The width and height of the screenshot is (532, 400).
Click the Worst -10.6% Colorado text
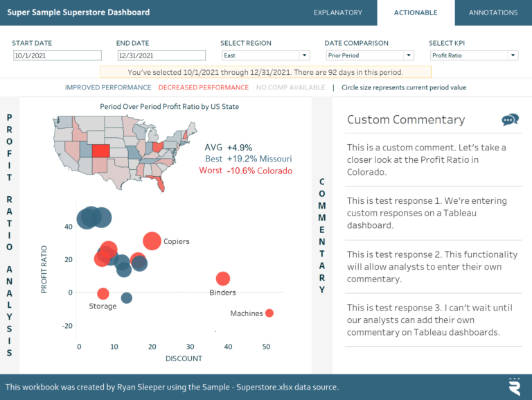coord(245,171)
